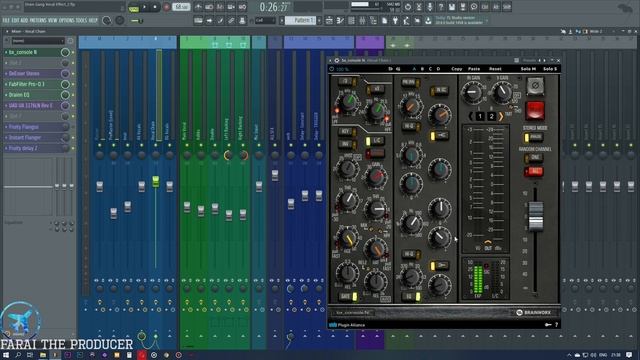The height and width of the screenshot is (360, 640).
Task: Click the phase invert button atop bx_console
Action: pyautogui.click(x=535, y=86)
